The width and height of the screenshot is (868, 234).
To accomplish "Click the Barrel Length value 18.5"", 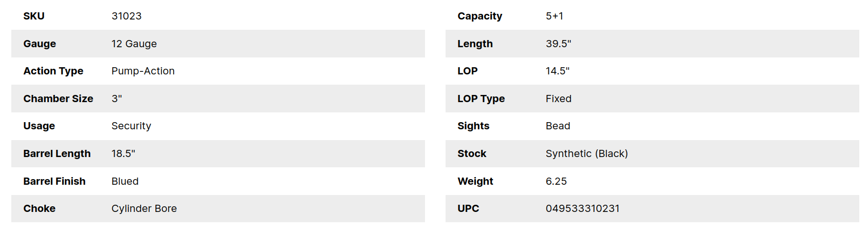I will (x=123, y=153).
